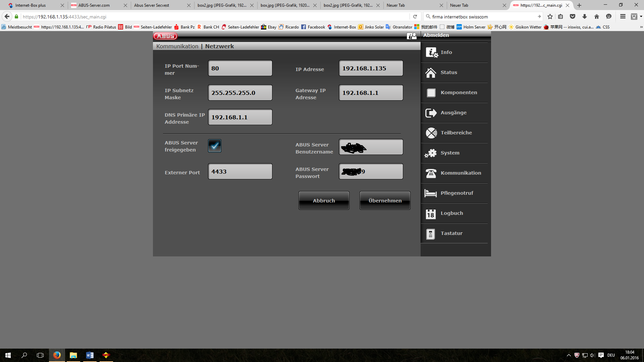Image resolution: width=644 pixels, height=362 pixels.
Task: Select the Teilbereiche icon
Action: 431,133
